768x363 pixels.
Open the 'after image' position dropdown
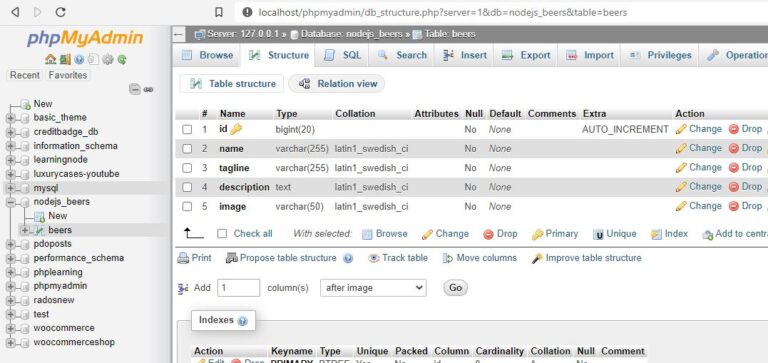coord(373,288)
